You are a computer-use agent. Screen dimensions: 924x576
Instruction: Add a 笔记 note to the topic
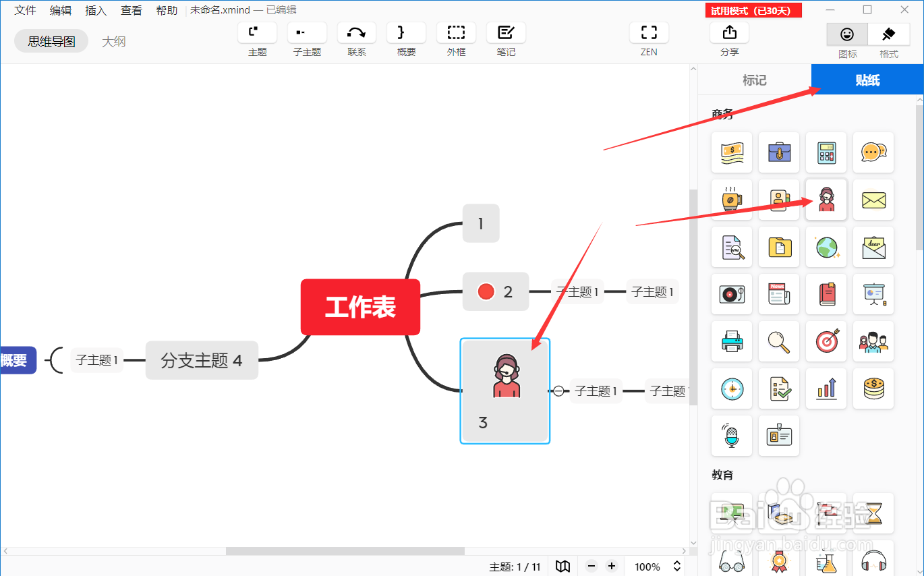tap(506, 37)
